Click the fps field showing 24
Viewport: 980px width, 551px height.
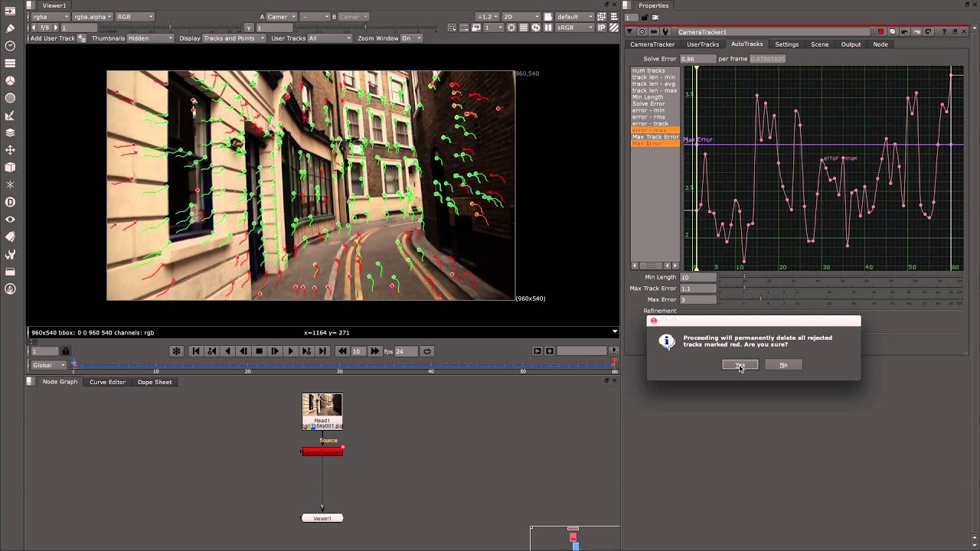[x=405, y=351]
